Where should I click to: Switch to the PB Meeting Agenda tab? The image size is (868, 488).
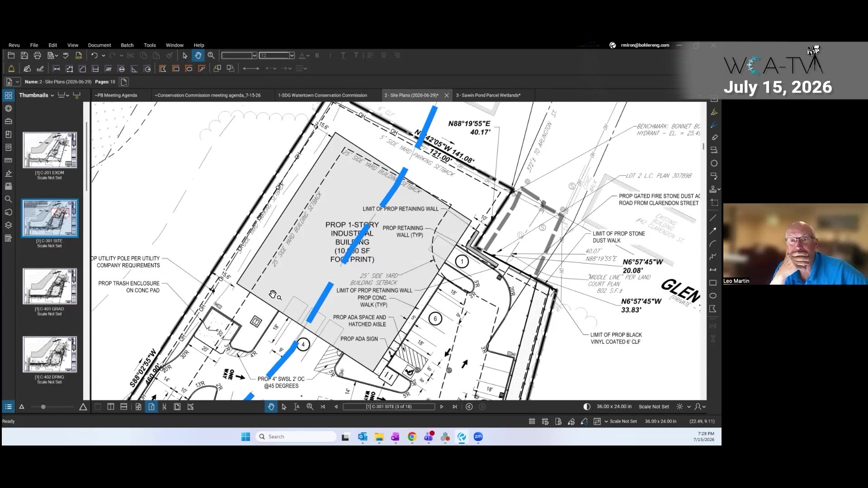pos(116,95)
